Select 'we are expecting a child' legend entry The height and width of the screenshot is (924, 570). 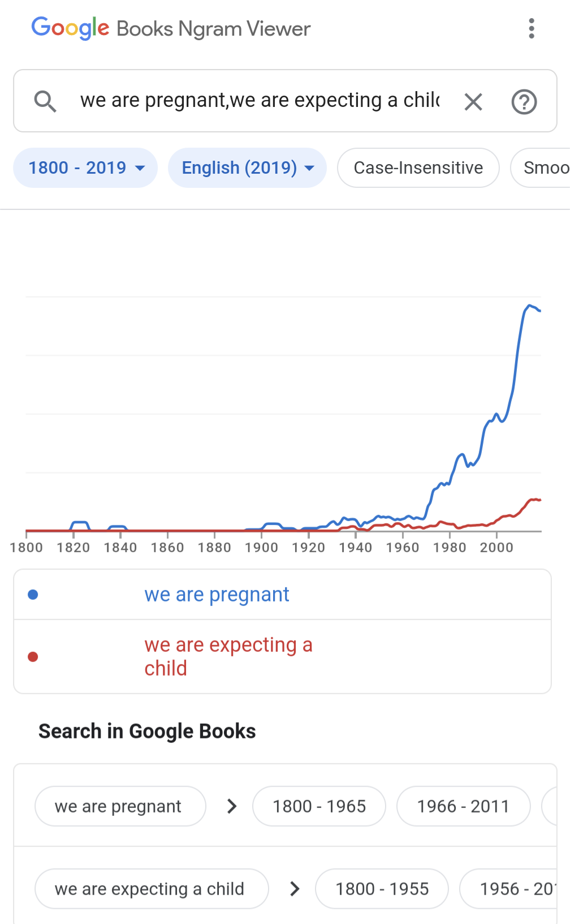[228, 656]
